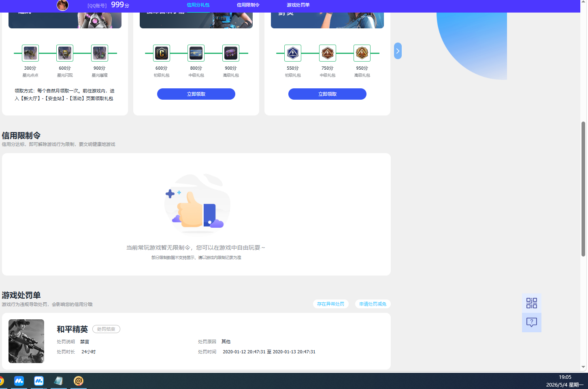Open the 存在异常处罚 link
The image size is (588, 389).
coord(331,304)
